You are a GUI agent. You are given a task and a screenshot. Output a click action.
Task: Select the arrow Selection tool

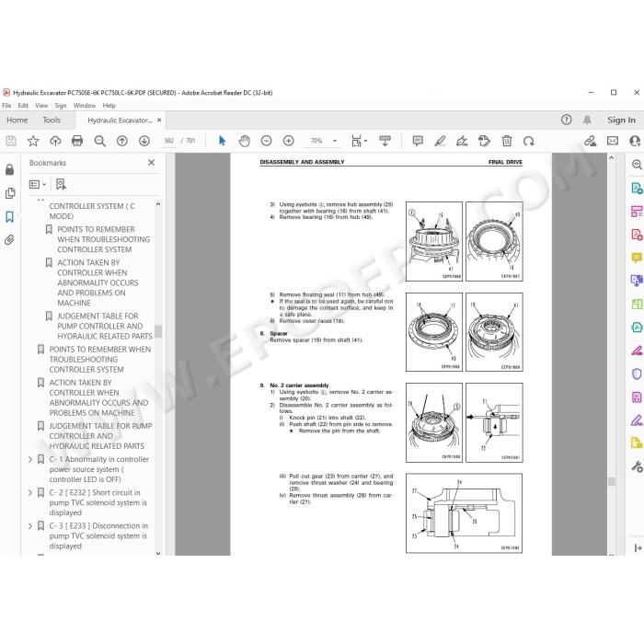pos(222,141)
